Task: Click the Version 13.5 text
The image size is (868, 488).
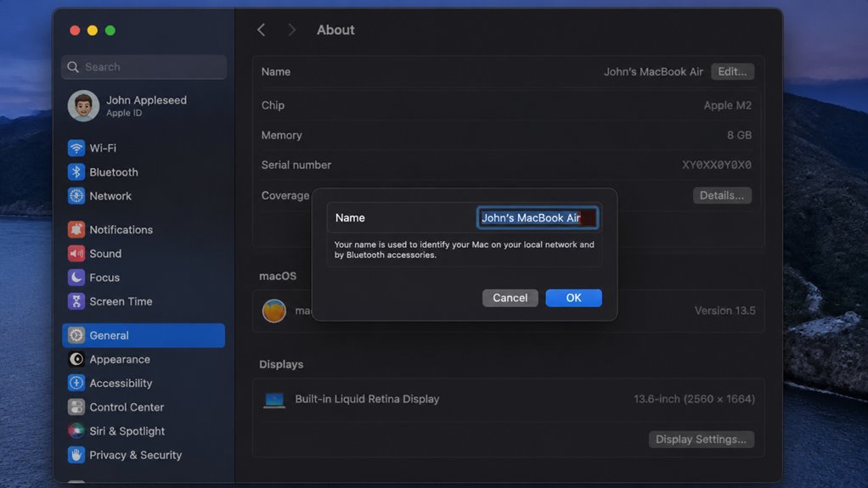Action: click(724, 311)
